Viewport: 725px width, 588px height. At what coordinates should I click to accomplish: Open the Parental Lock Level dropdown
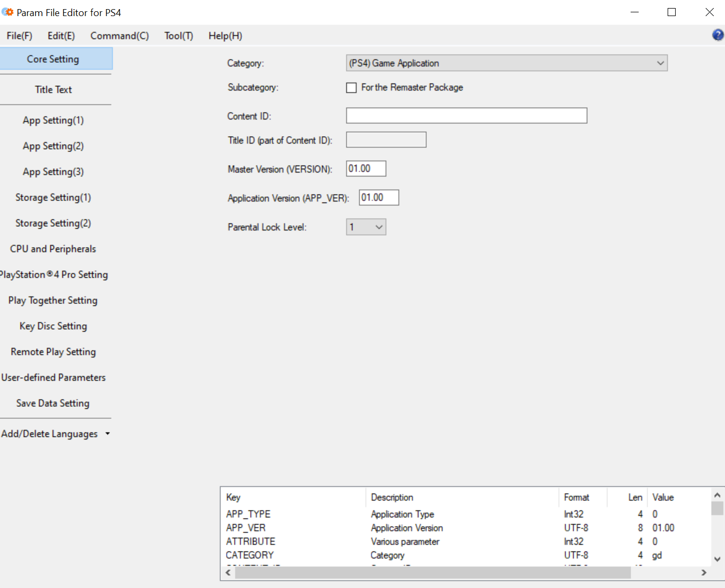[x=366, y=227]
